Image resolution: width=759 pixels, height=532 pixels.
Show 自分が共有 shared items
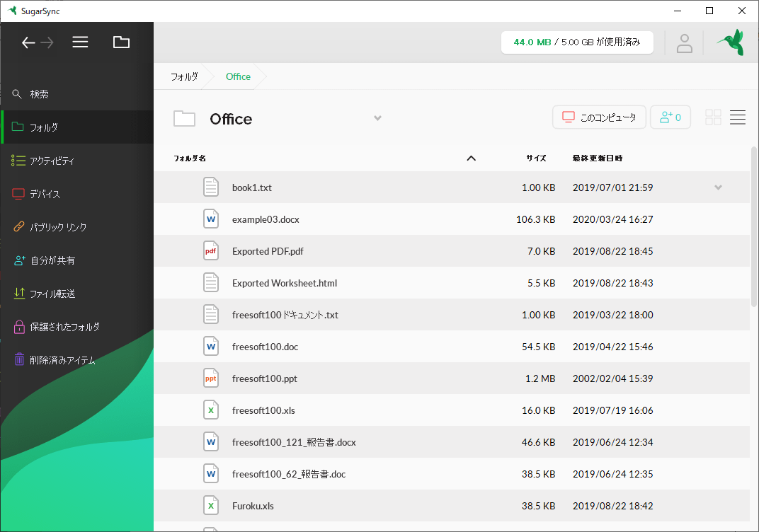51,260
